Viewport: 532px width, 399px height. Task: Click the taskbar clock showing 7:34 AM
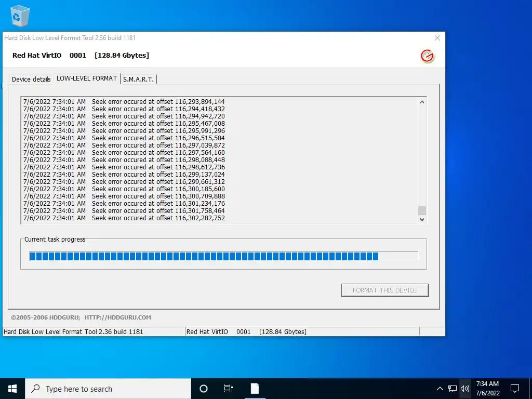[487, 389]
